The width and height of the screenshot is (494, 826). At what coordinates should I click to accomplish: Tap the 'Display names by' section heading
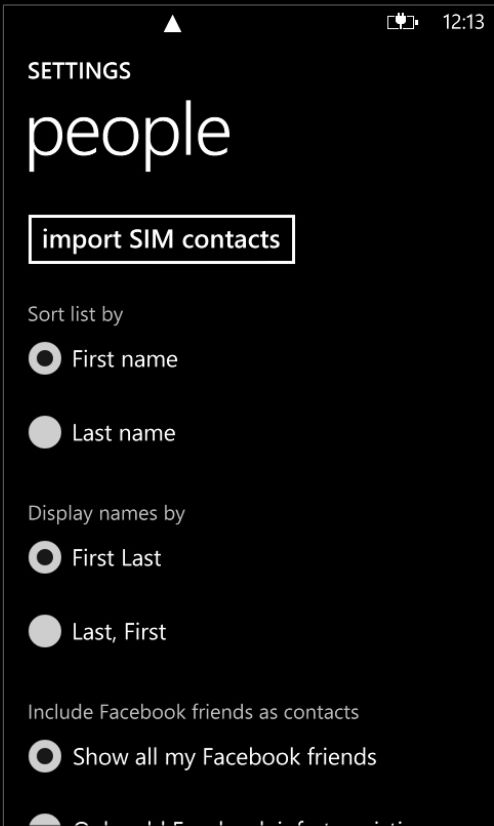(106, 513)
